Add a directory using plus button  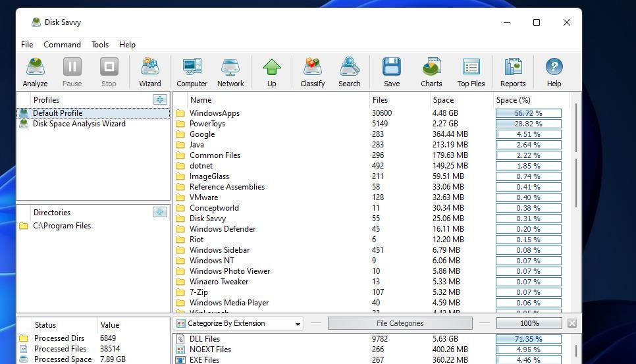point(159,212)
